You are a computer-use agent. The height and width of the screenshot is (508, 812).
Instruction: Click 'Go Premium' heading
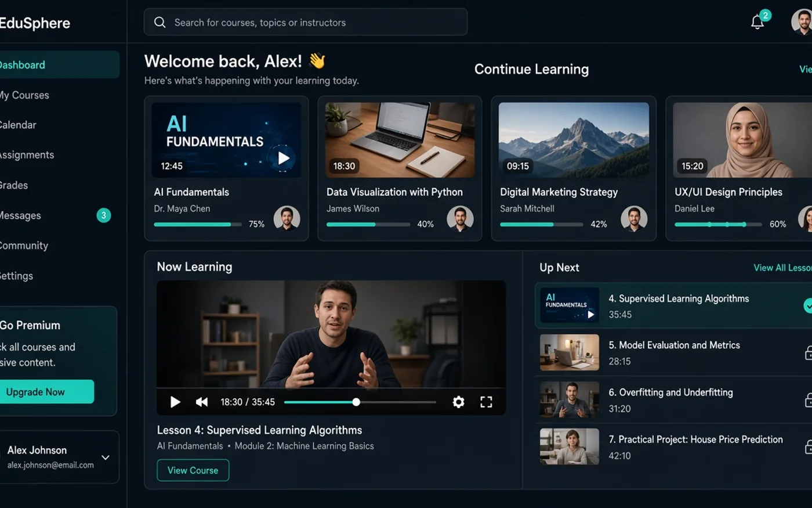click(30, 325)
